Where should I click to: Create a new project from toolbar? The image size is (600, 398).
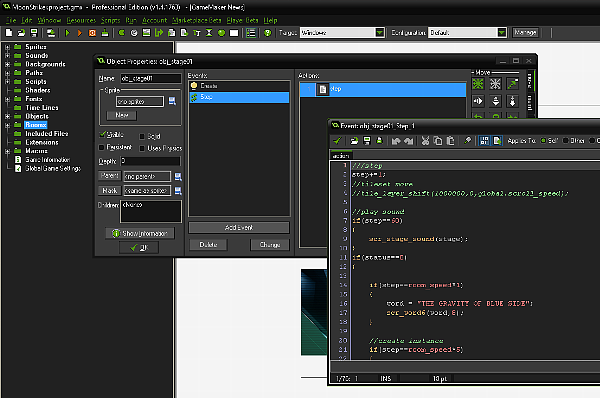[x=9, y=33]
